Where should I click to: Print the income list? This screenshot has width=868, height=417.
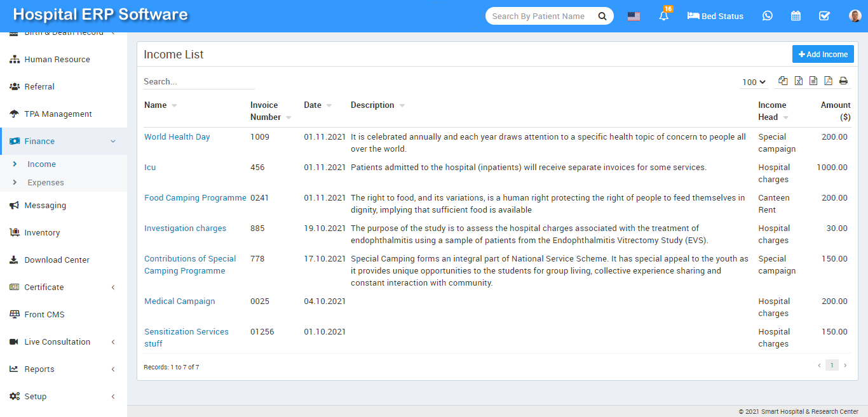[843, 81]
